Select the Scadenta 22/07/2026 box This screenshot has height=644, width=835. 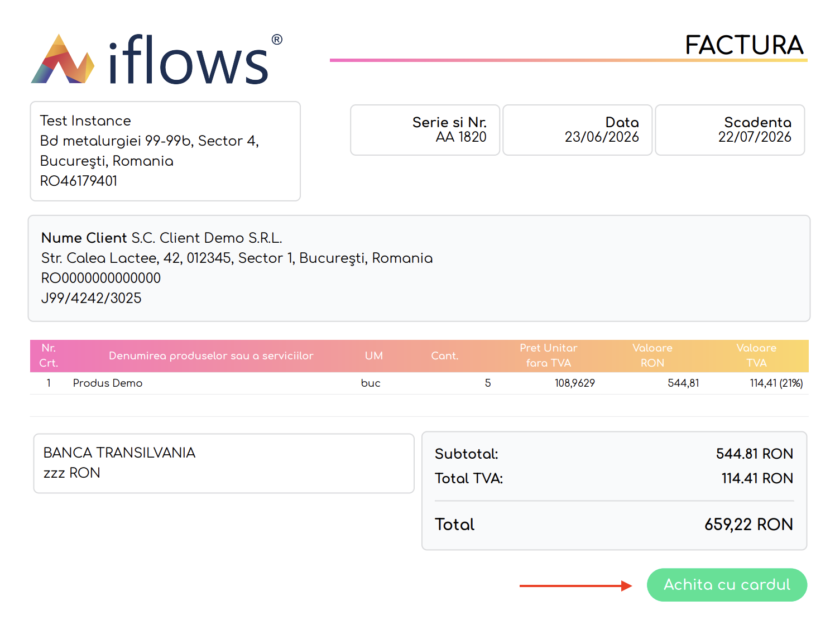[730, 130]
